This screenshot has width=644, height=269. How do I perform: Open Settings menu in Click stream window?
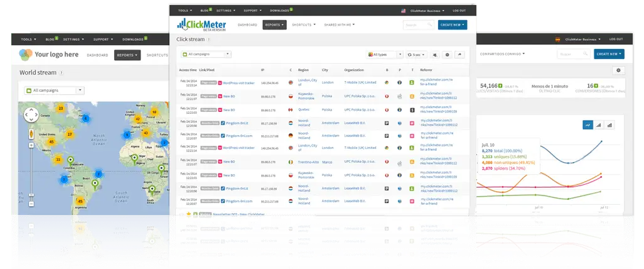pyautogui.click(x=226, y=11)
